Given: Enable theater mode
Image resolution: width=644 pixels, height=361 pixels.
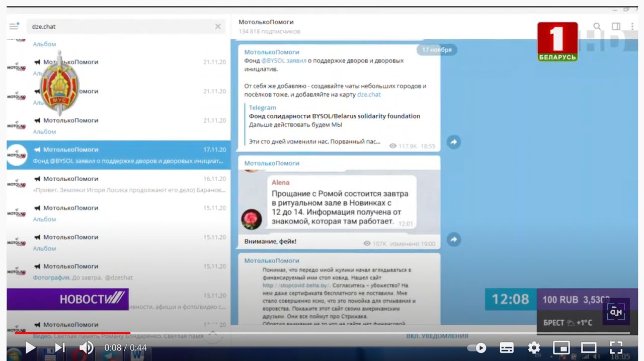Looking at the screenshot, I should [589, 347].
